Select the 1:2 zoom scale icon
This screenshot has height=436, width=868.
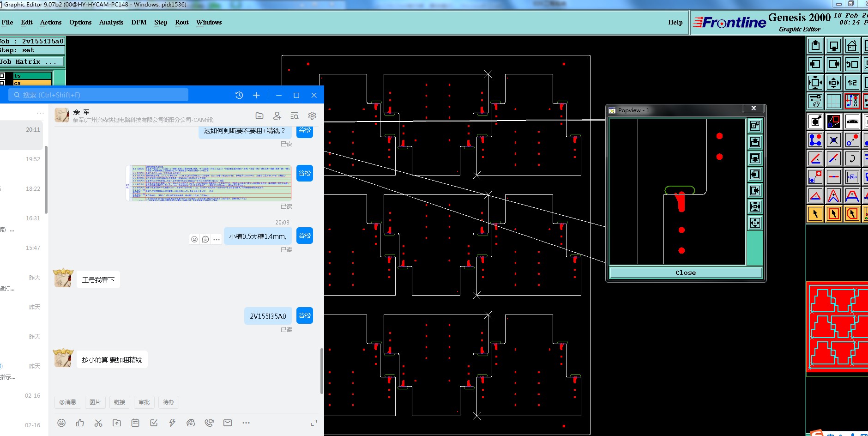tap(852, 83)
